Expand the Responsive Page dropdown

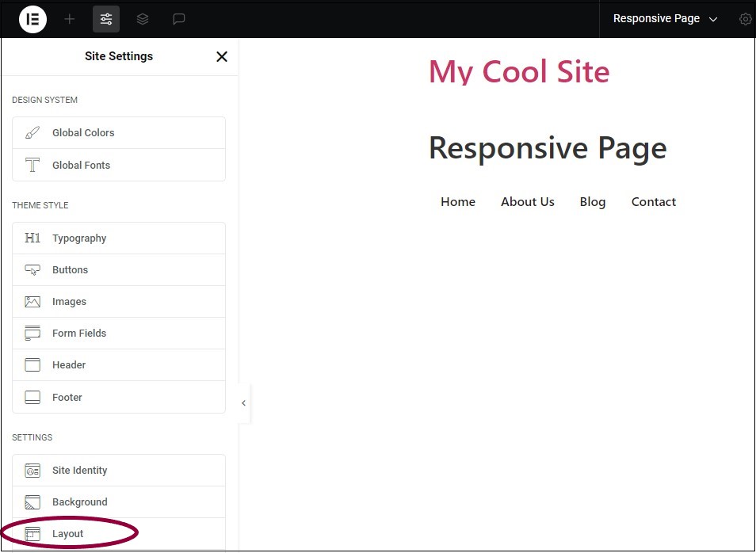pos(665,19)
